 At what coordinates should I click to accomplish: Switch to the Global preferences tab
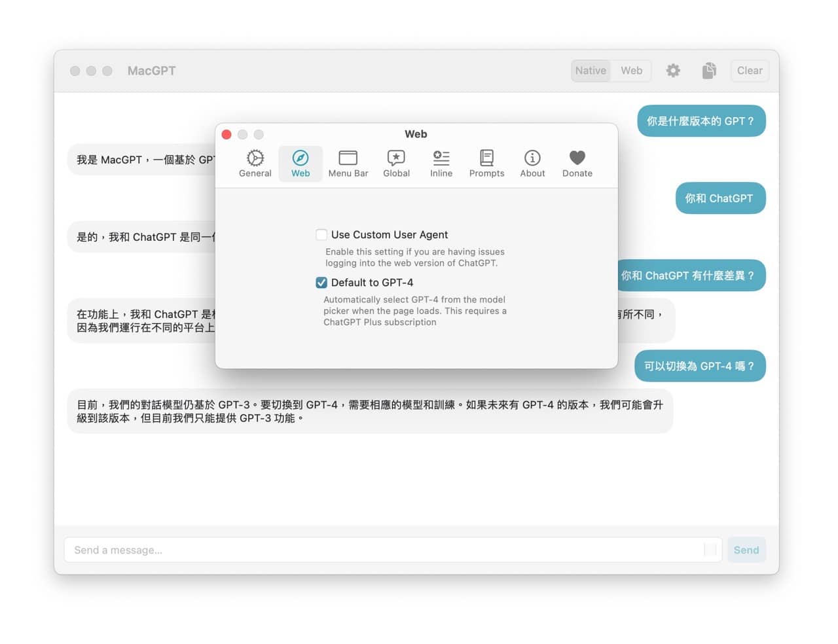point(396,164)
